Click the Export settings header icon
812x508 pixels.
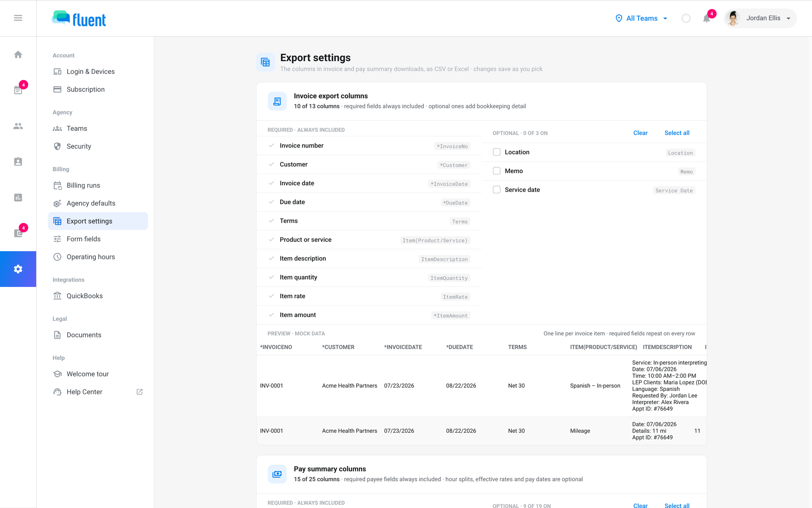(265, 62)
